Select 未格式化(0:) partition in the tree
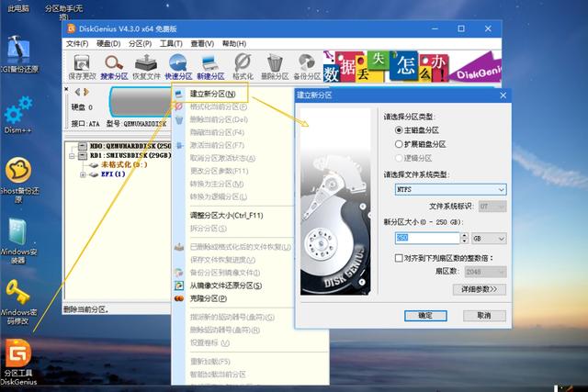 pyautogui.click(x=124, y=164)
